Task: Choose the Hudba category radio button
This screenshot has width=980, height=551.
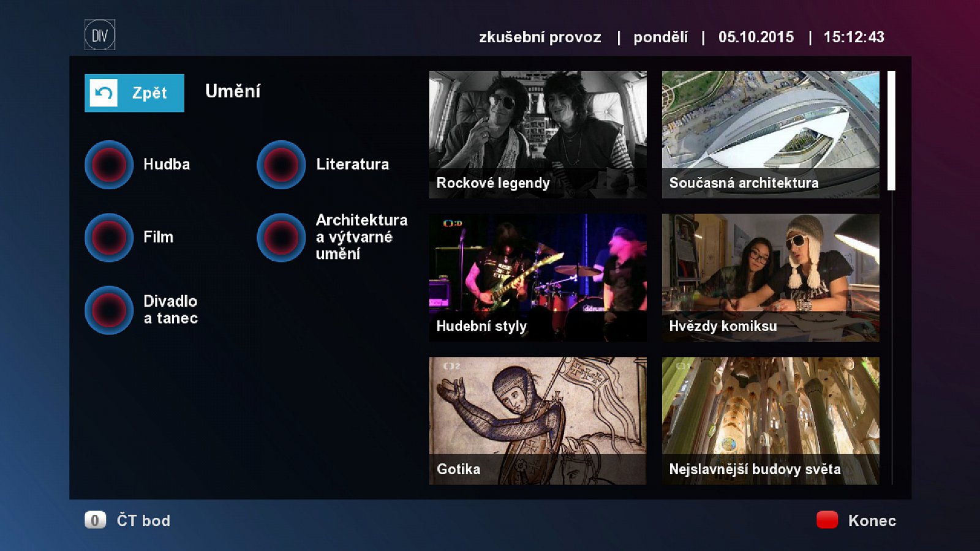Action: pyautogui.click(x=108, y=164)
